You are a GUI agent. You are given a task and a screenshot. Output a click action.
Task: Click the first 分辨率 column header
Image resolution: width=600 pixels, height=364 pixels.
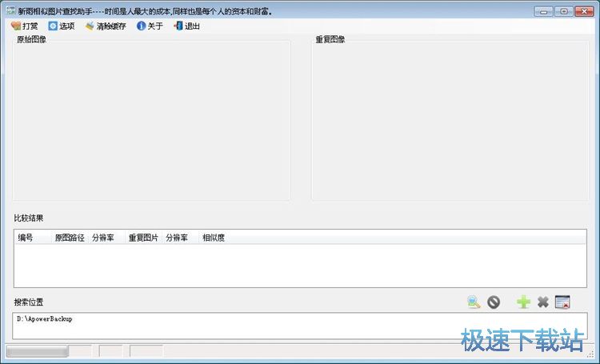click(x=106, y=238)
